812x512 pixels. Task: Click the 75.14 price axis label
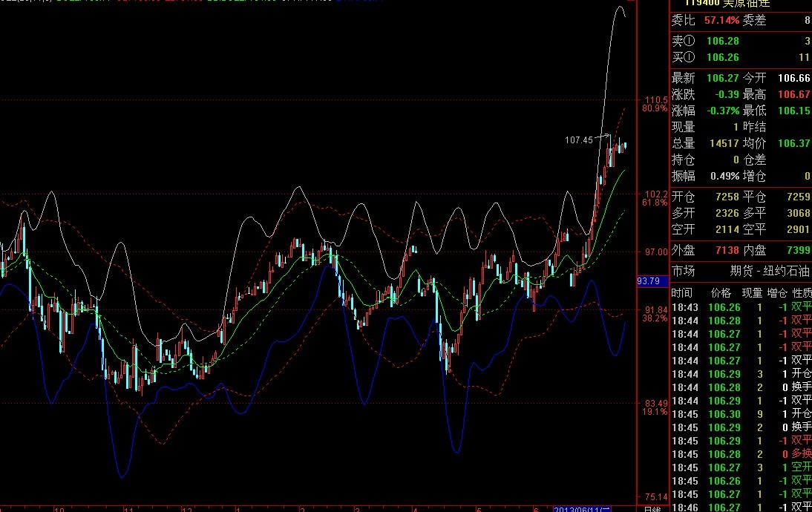[655, 497]
